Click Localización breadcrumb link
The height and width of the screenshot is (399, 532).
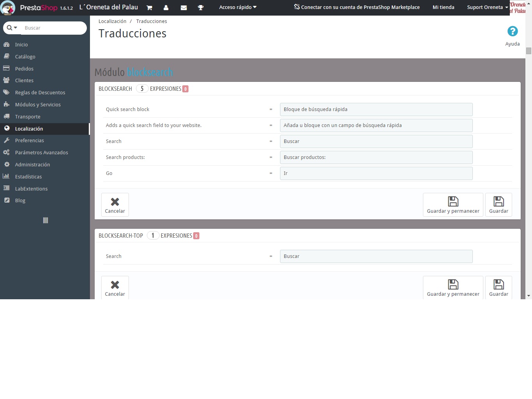click(113, 21)
